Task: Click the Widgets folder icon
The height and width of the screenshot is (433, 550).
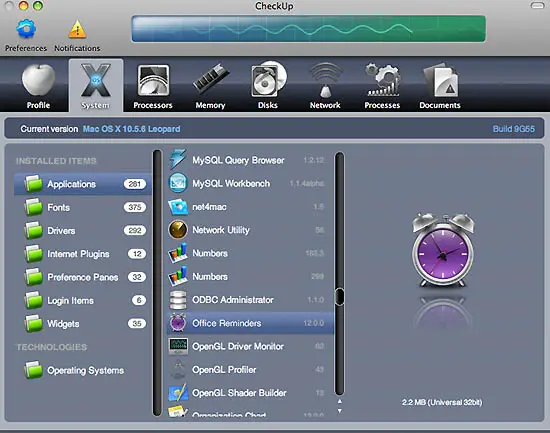Action: (34, 324)
